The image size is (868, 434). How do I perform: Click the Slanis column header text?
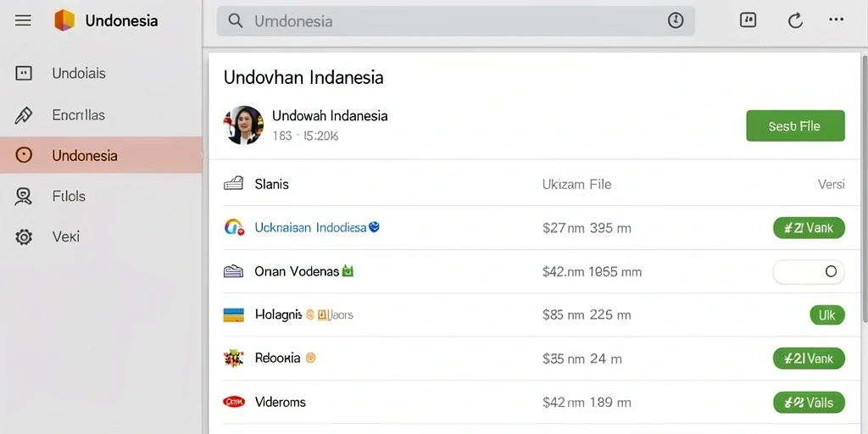272,184
